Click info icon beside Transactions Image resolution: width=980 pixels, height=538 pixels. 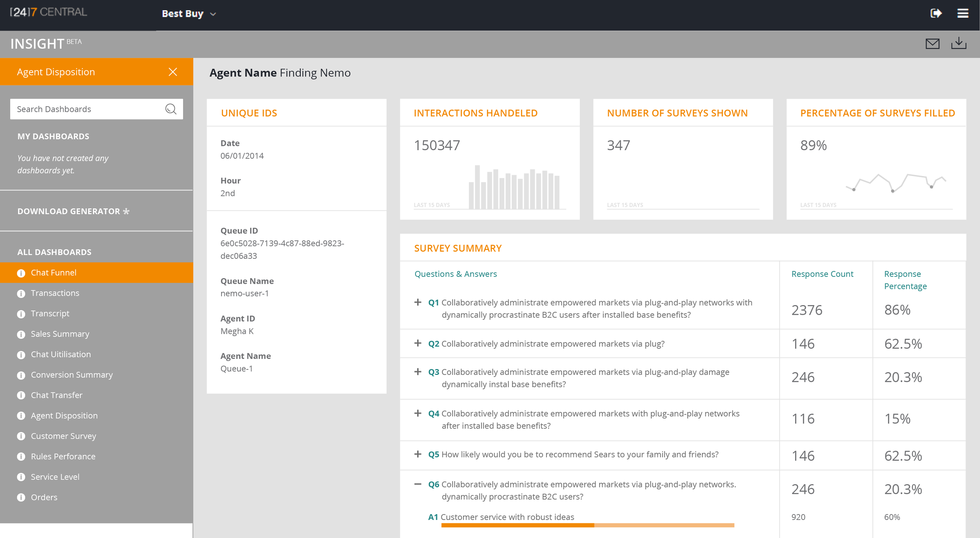[x=21, y=294]
